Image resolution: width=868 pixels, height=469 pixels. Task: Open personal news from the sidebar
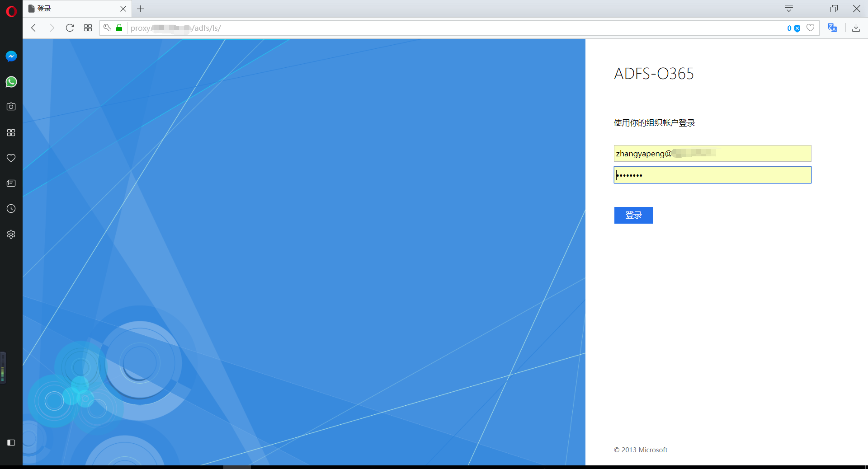click(x=11, y=183)
